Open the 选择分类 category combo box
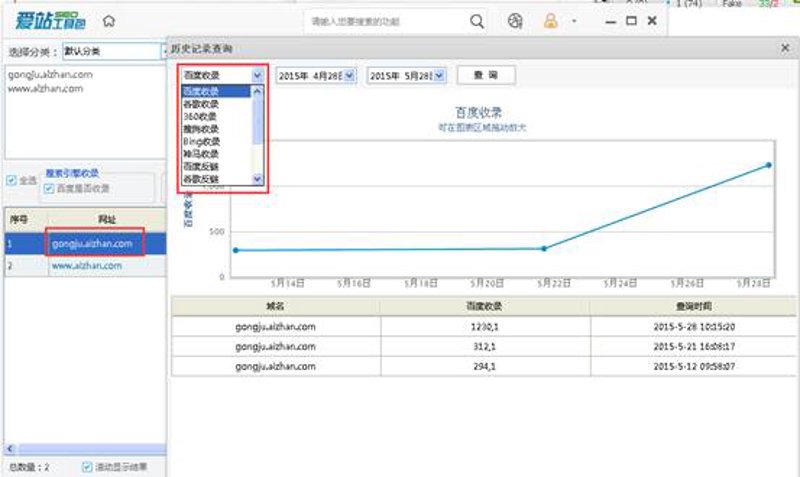This screenshot has height=477, width=800. [114, 51]
